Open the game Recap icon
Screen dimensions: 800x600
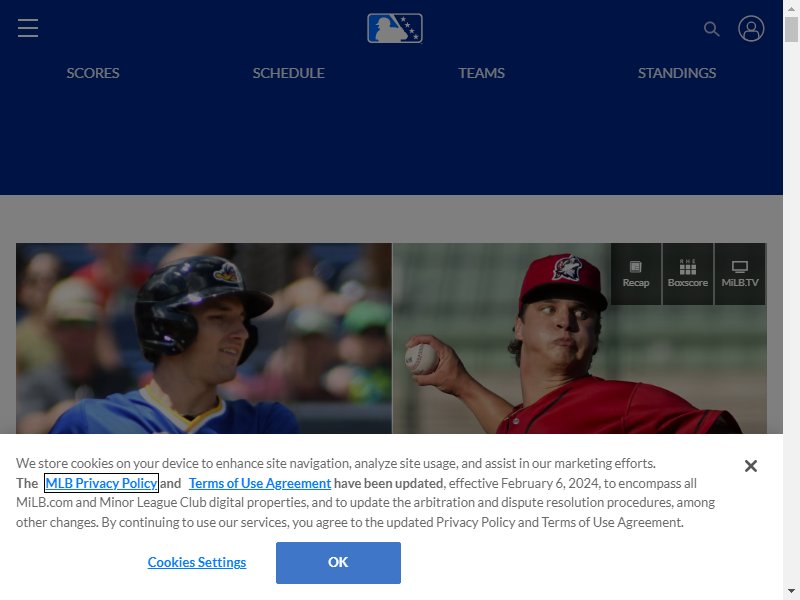[636, 274]
